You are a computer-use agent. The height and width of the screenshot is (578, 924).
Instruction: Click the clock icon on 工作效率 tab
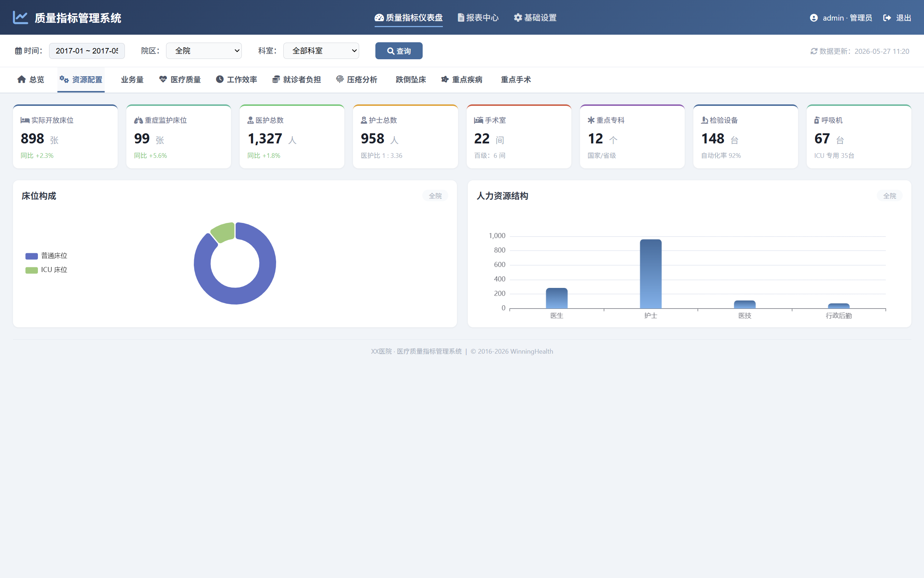219,79
